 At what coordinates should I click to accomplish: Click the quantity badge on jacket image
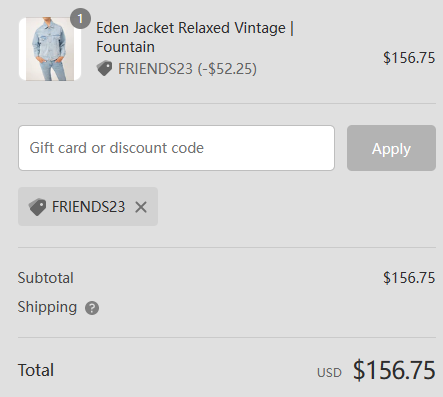click(80, 19)
